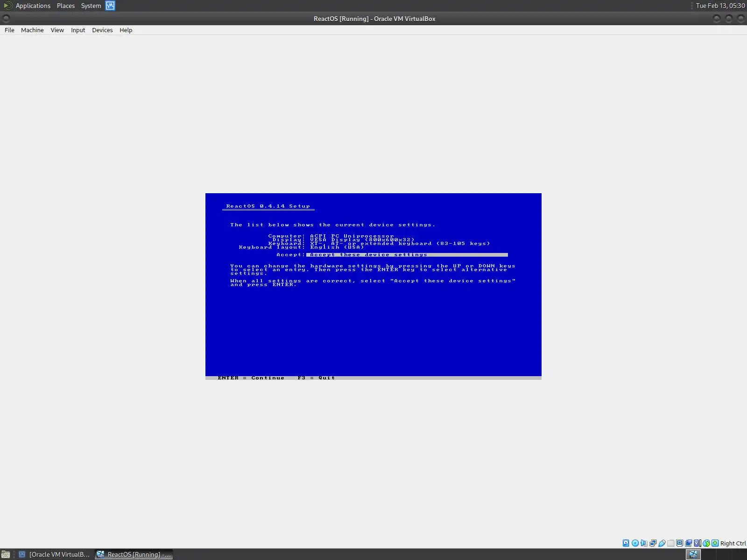This screenshot has width=747, height=560.
Task: Click the 'English (USA)' keyboard layout value
Action: pyautogui.click(x=337, y=247)
